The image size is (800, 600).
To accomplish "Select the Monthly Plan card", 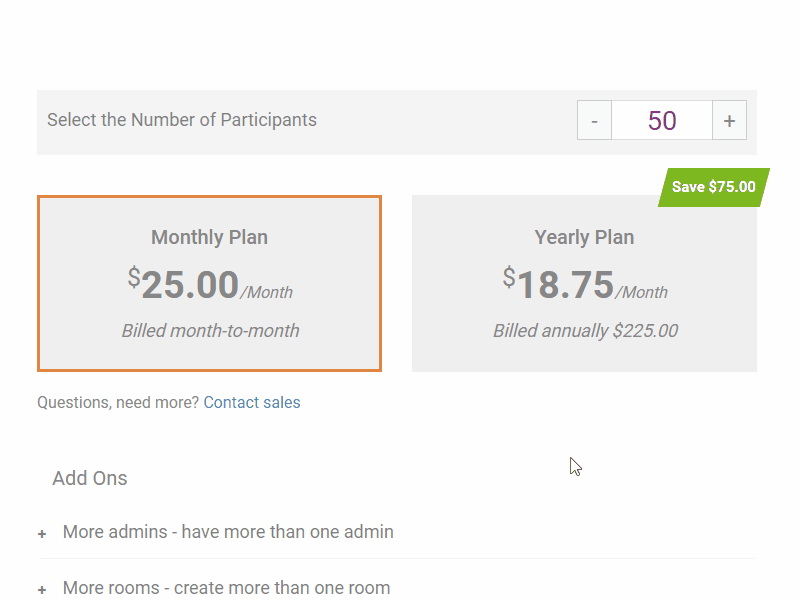I will [x=209, y=284].
